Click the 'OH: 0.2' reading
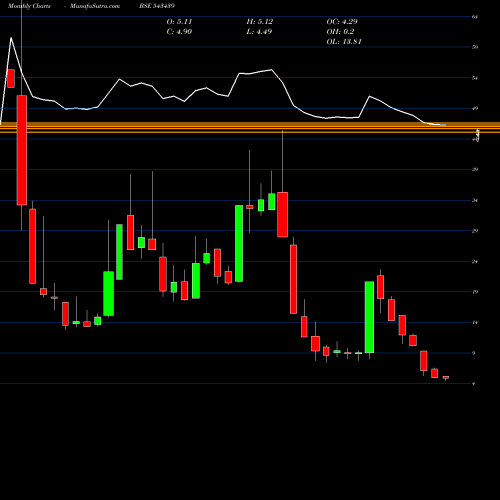500x500 pixels. tap(340, 32)
